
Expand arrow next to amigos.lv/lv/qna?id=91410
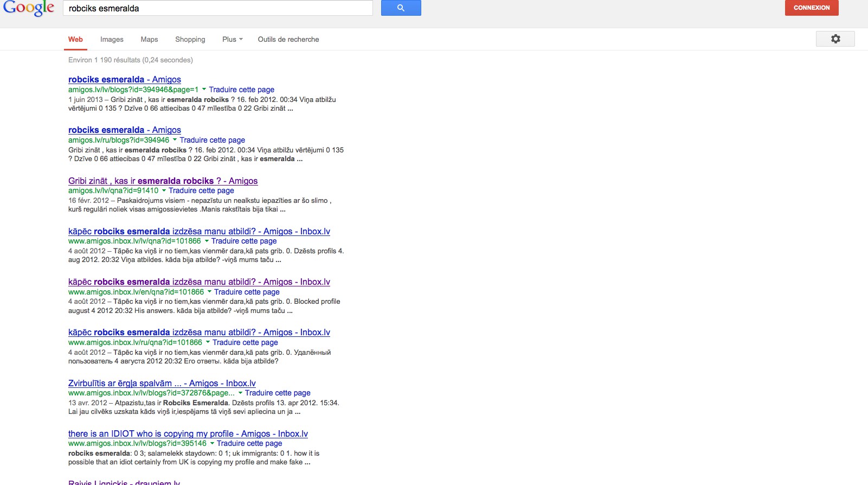tap(164, 190)
